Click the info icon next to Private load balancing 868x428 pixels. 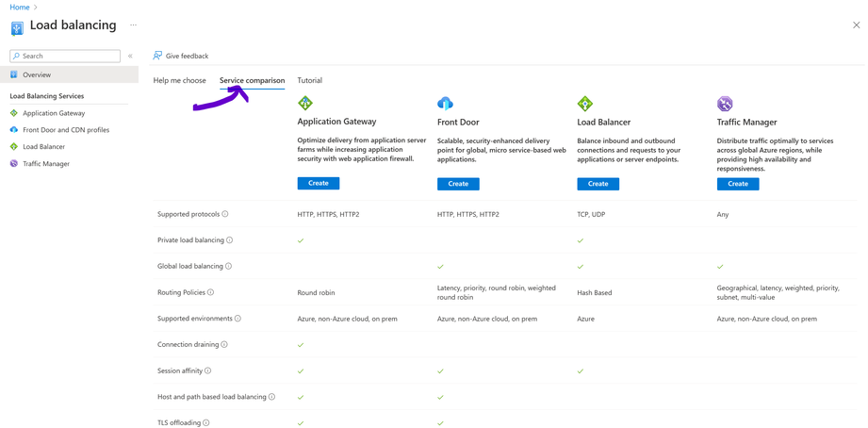[x=230, y=240]
